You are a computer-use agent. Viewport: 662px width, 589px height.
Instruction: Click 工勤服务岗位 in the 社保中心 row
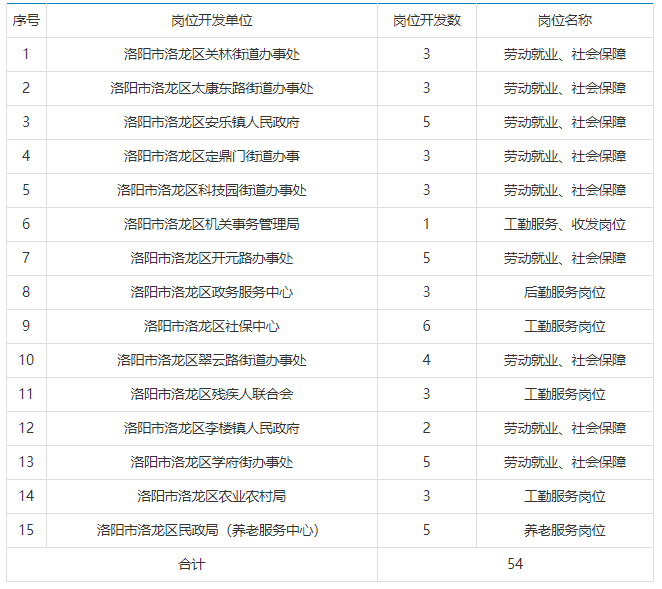(x=565, y=326)
